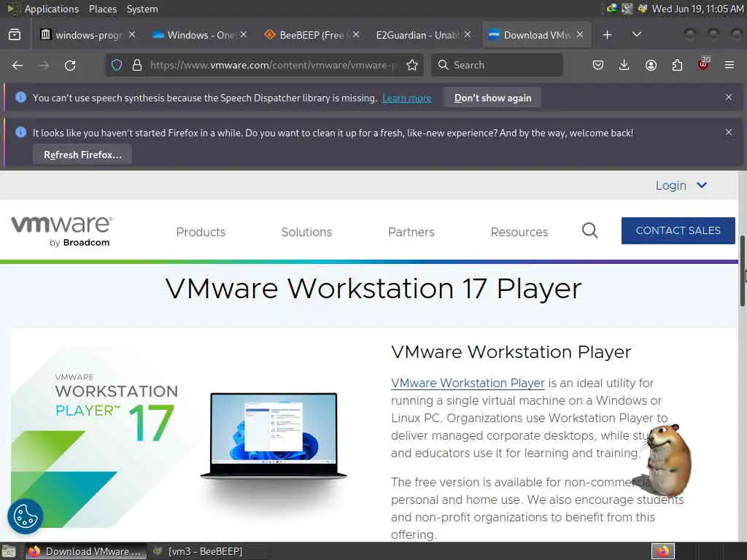Open the Firefox hamburger menu

click(x=729, y=65)
